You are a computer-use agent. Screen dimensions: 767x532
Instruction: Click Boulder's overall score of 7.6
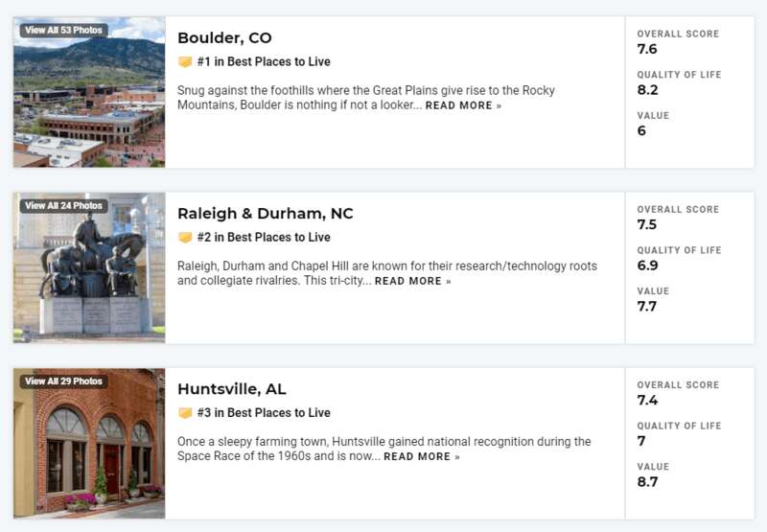tap(646, 49)
